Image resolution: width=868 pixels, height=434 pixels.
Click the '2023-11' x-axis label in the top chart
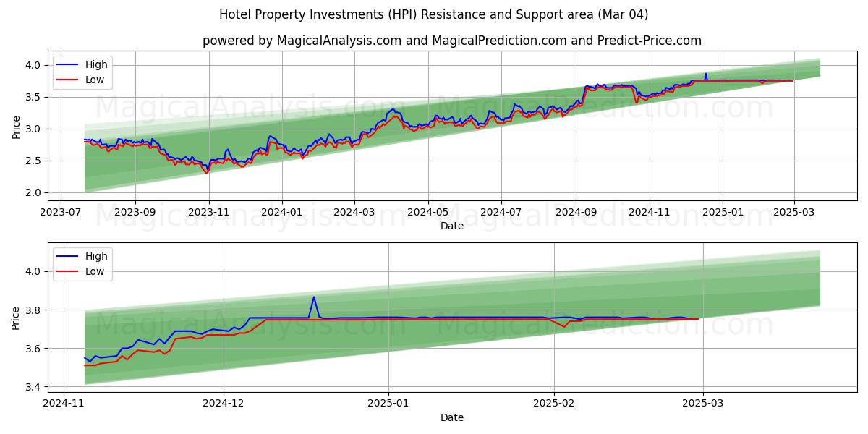pyautogui.click(x=208, y=213)
